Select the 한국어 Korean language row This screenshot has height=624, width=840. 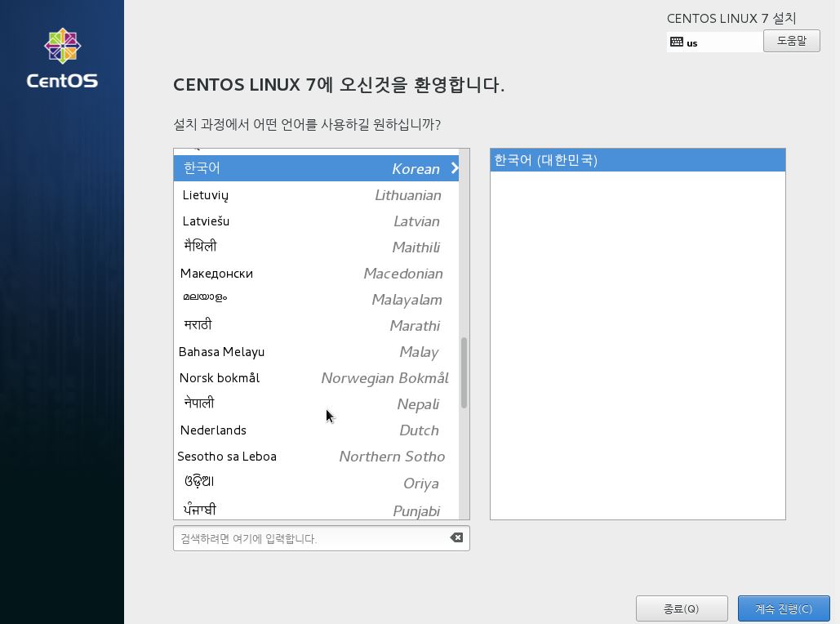(x=316, y=168)
